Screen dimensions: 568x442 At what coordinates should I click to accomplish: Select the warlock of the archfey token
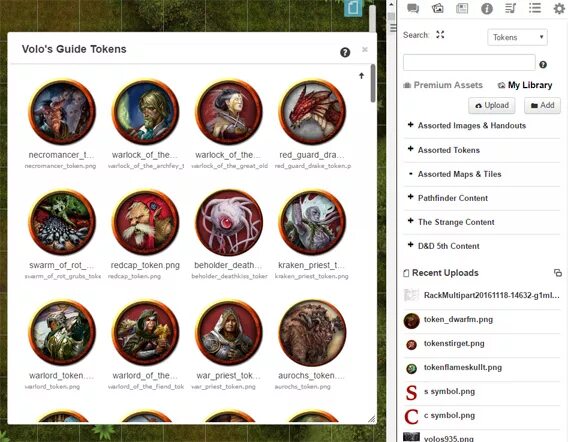pyautogui.click(x=146, y=112)
